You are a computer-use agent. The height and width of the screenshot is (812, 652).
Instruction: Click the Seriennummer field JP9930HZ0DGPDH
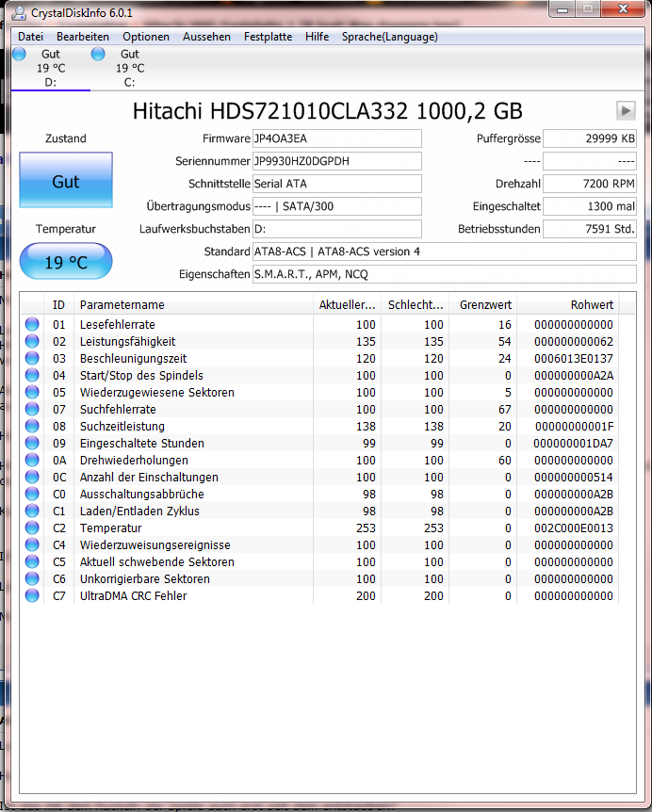[337, 161]
